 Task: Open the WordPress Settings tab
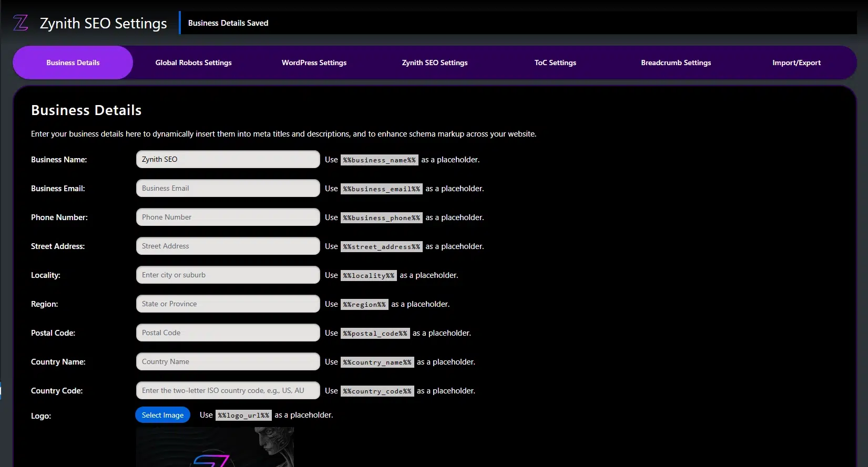[314, 63]
